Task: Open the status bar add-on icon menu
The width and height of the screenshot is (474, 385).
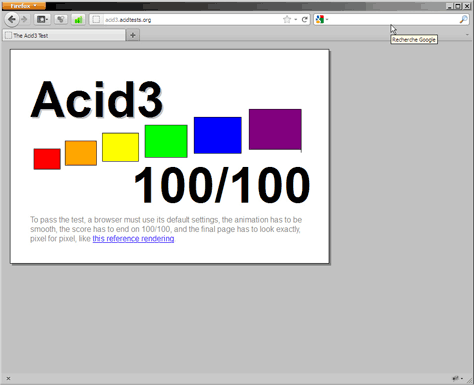Action: [x=457, y=378]
